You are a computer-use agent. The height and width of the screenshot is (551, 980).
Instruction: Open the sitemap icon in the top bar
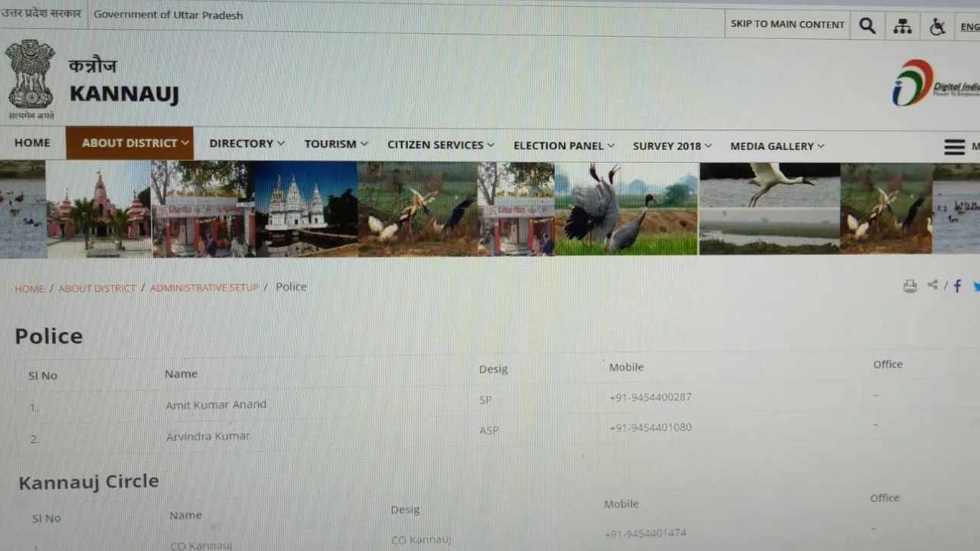pyautogui.click(x=903, y=26)
